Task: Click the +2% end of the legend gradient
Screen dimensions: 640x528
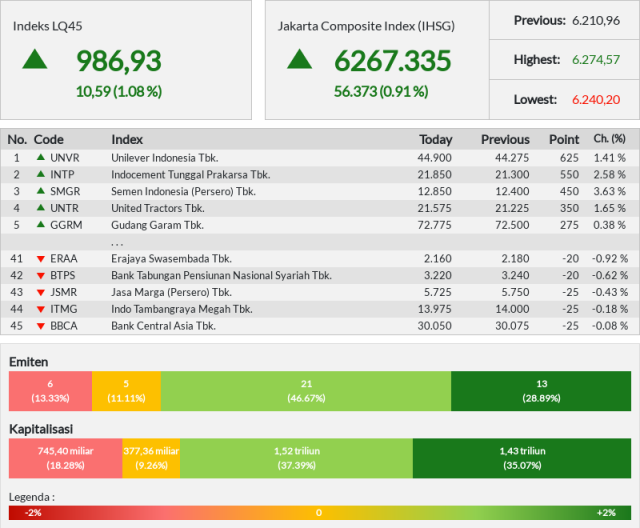Action: pyautogui.click(x=606, y=512)
